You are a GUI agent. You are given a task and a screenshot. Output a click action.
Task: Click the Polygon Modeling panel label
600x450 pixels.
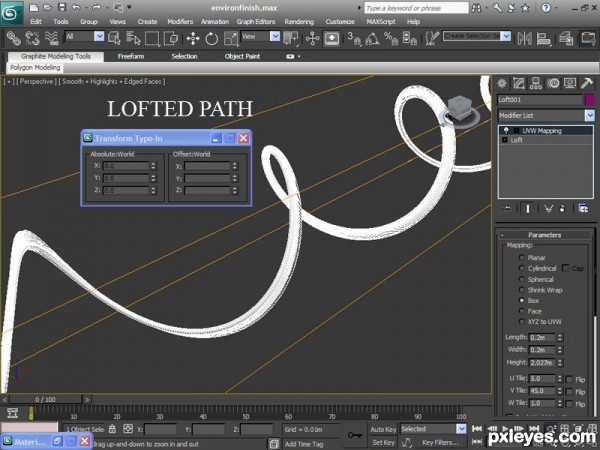[35, 67]
